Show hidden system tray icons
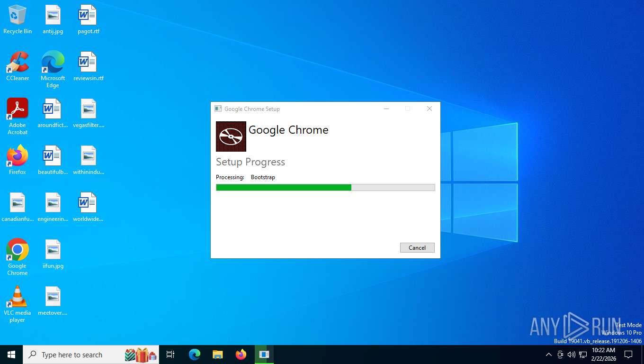Image resolution: width=644 pixels, height=364 pixels. click(x=549, y=355)
